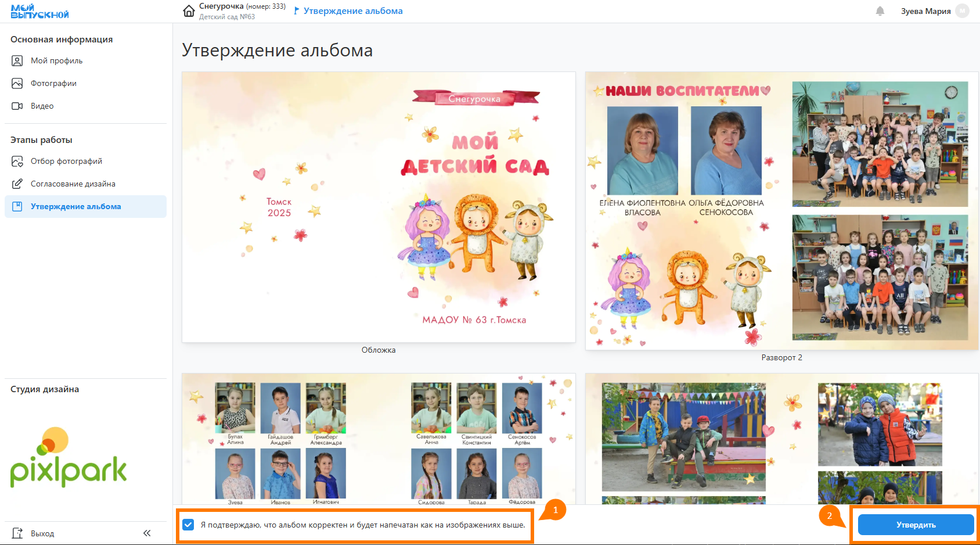Open the notifications bell
Image resolution: width=980 pixels, height=545 pixels.
pyautogui.click(x=880, y=11)
